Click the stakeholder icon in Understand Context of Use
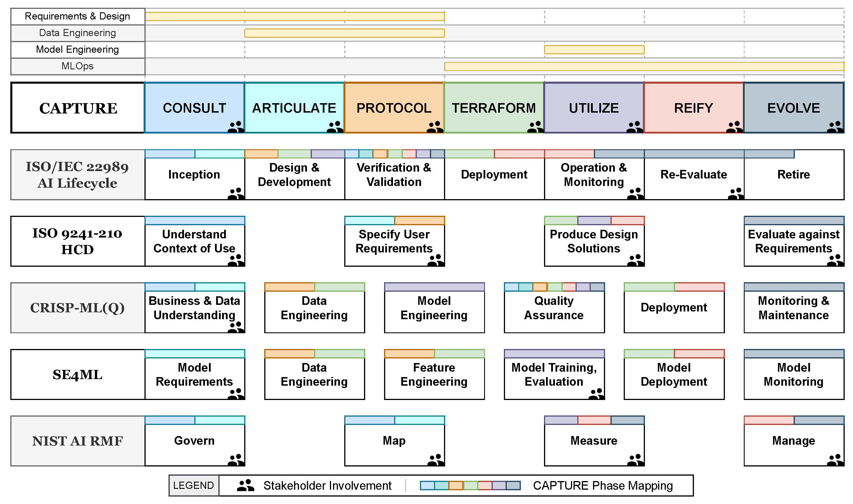 click(x=236, y=260)
